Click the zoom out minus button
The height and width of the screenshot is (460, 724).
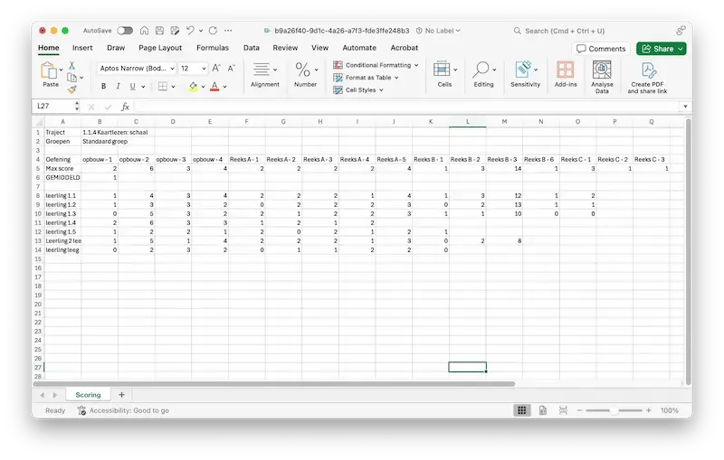pyautogui.click(x=580, y=410)
